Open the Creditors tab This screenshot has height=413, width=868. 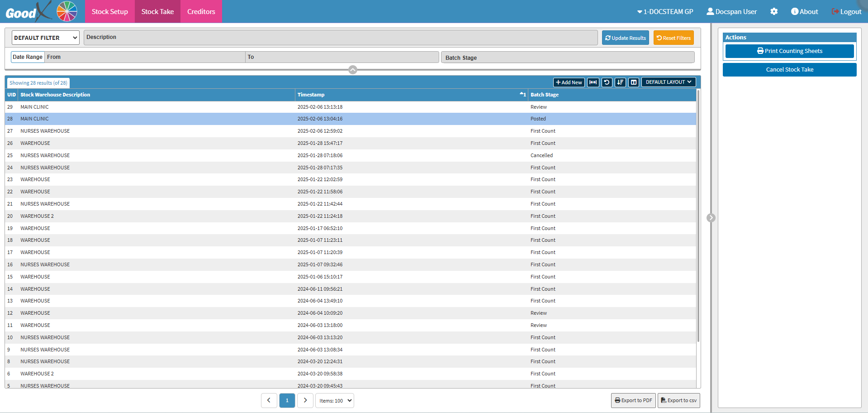tap(201, 12)
